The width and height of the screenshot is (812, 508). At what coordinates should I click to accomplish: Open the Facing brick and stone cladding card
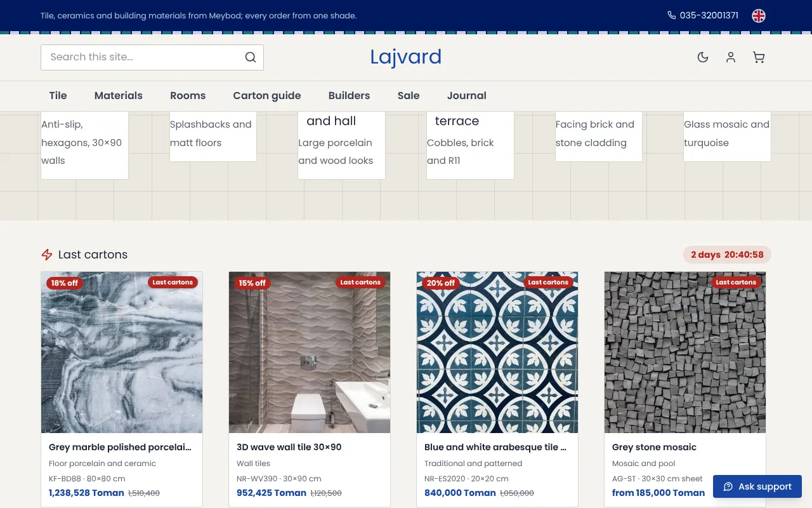pyautogui.click(x=599, y=136)
